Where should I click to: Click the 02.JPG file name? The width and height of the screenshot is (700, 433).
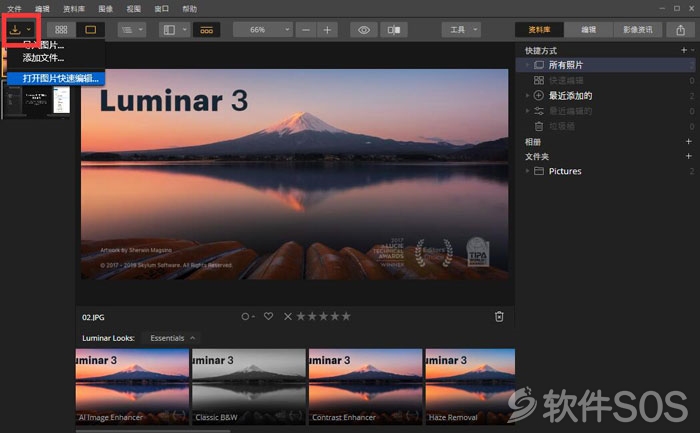[93, 317]
